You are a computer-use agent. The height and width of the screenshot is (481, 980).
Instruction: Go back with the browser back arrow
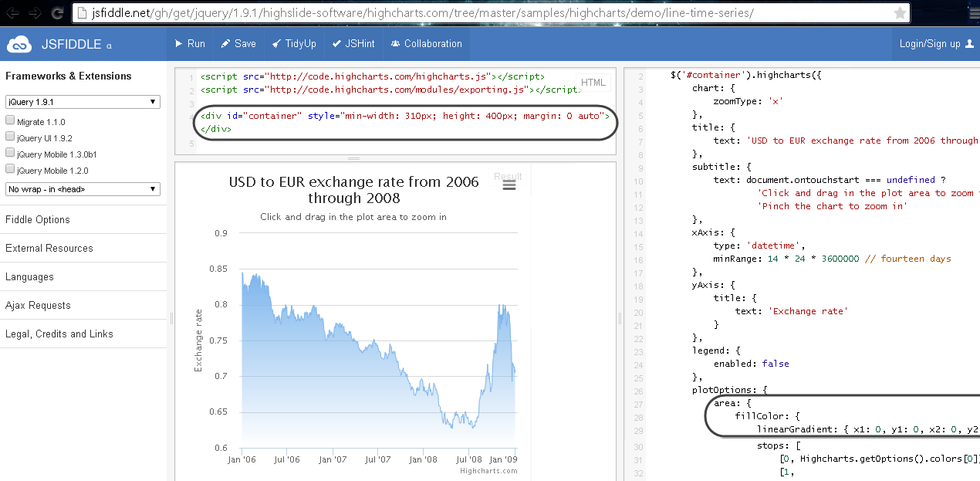pos(13,13)
